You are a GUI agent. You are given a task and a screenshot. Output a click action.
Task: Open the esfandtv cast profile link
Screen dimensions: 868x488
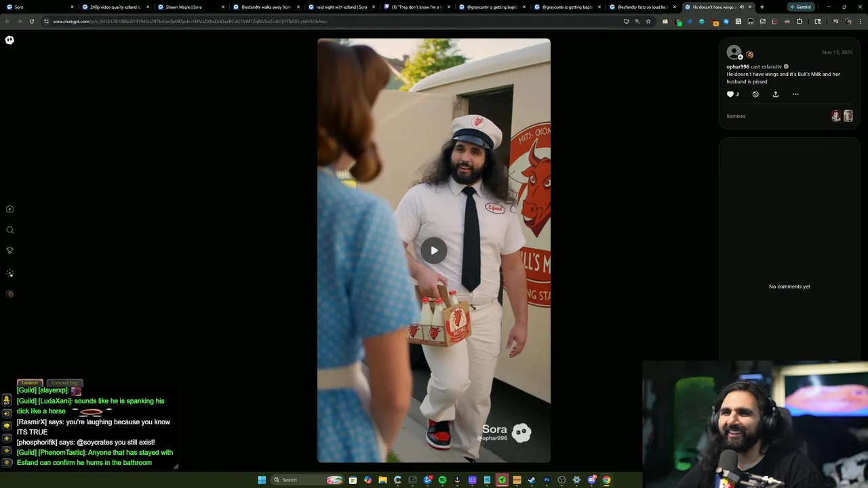point(772,66)
